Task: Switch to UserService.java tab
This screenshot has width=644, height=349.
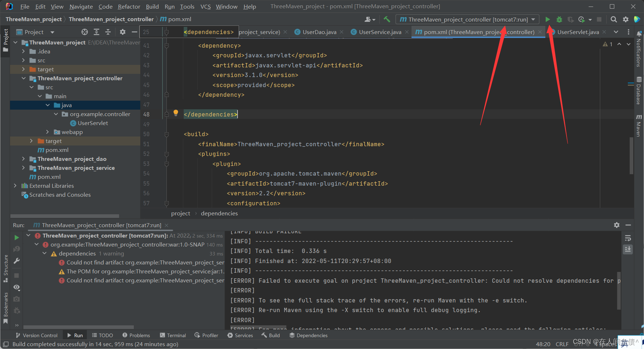Action: pos(380,32)
